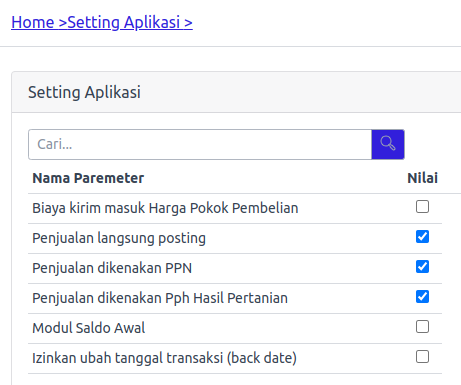Check Izinkan ubah tanggal transaksi (back date)
This screenshot has width=461, height=385.
point(422,357)
